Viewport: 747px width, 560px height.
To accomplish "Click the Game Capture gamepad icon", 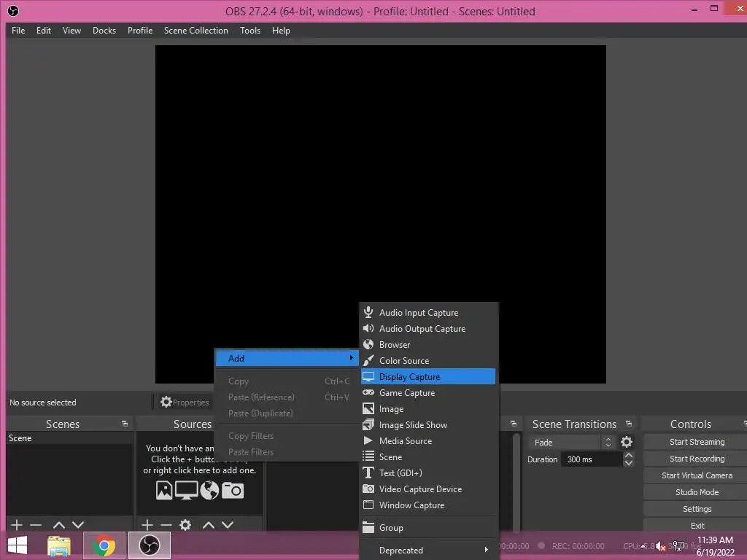I will 368,392.
